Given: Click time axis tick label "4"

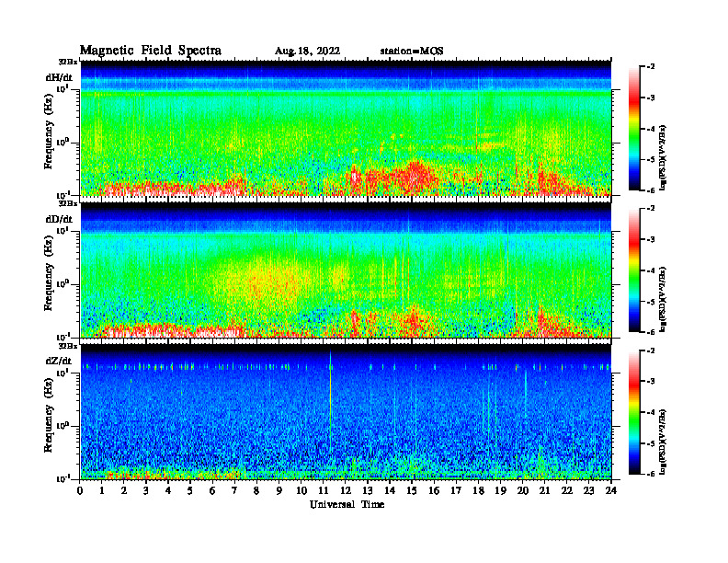Looking at the screenshot, I should click(x=168, y=491).
